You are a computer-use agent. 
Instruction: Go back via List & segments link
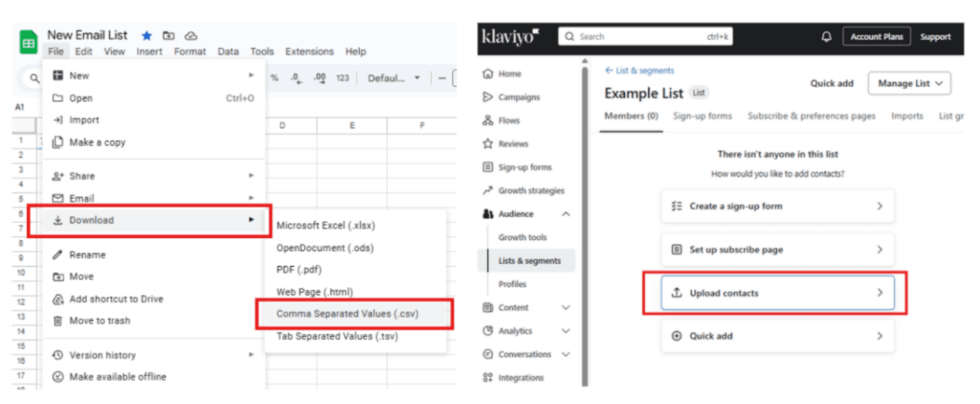coord(639,71)
